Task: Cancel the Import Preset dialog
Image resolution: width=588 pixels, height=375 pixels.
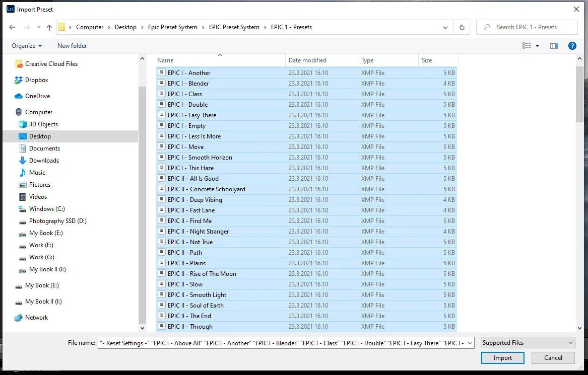Action: [x=553, y=357]
